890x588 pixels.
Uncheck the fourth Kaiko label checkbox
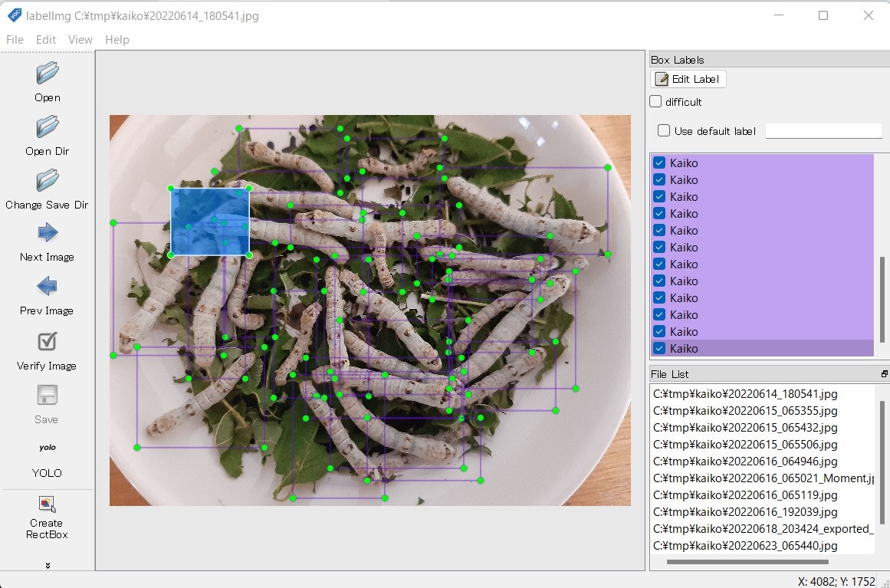[659, 213]
